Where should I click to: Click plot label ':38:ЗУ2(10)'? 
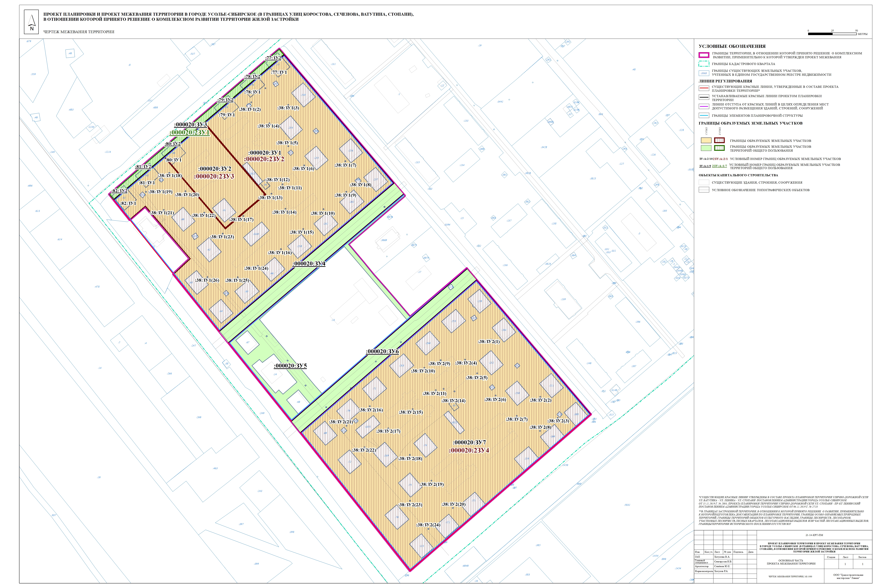coord(423,371)
